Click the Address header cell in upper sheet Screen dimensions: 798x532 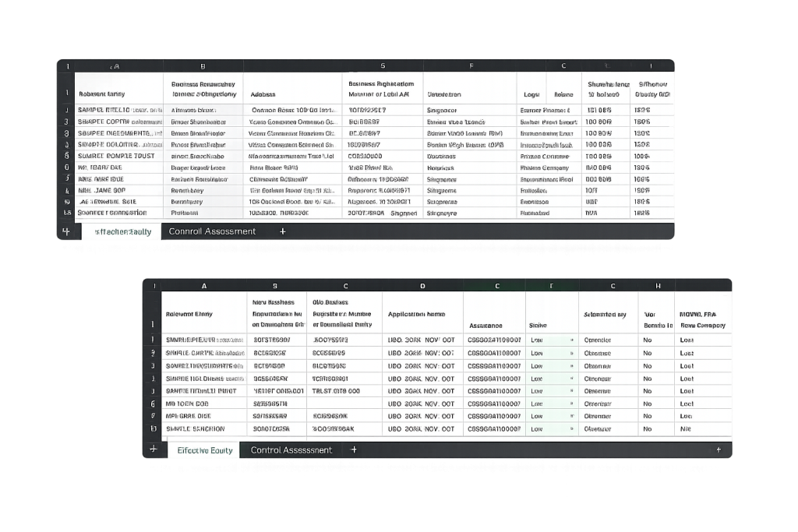(x=292, y=93)
